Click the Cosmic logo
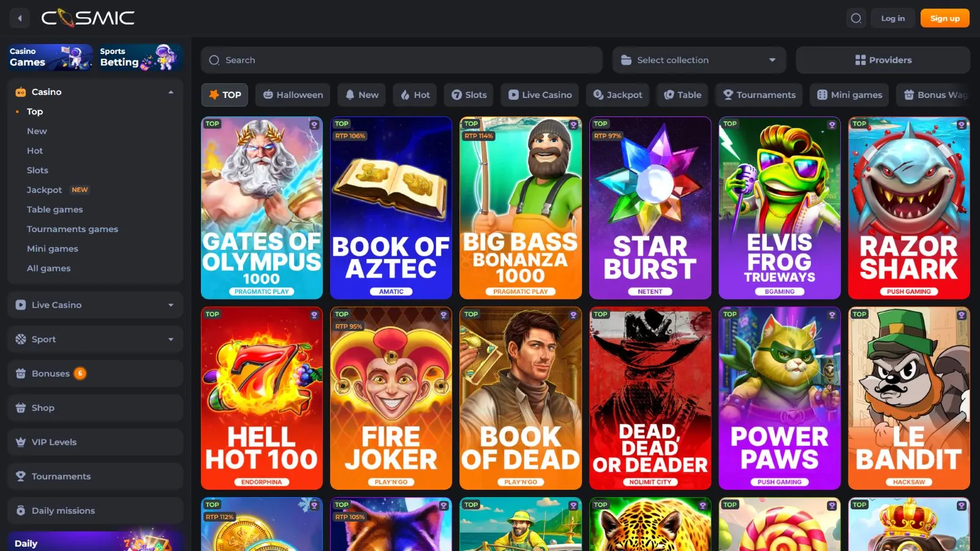 pos(88,18)
